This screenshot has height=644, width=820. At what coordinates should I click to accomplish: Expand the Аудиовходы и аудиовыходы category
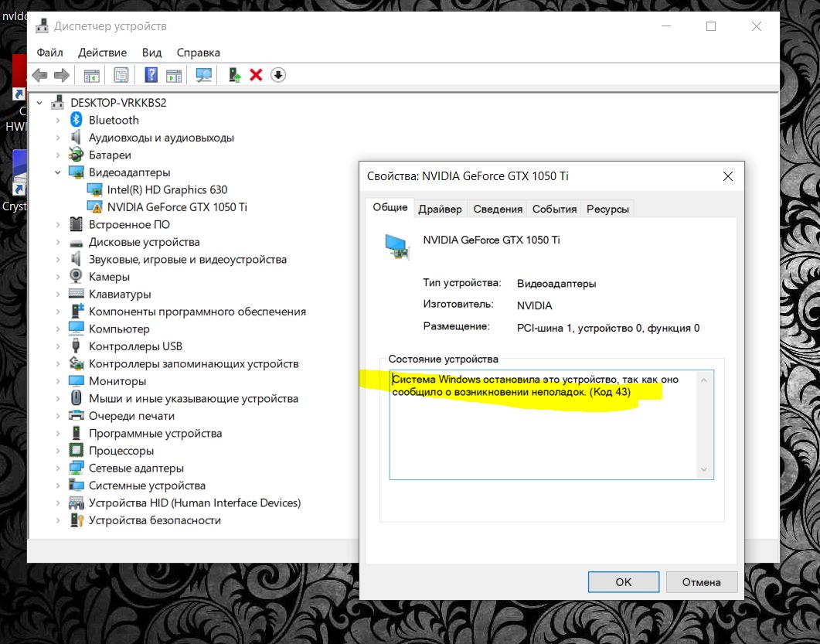pyautogui.click(x=58, y=138)
